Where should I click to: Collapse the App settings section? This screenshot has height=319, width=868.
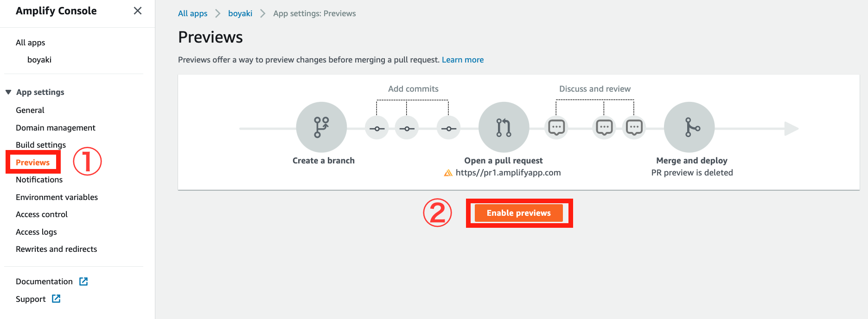click(8, 92)
